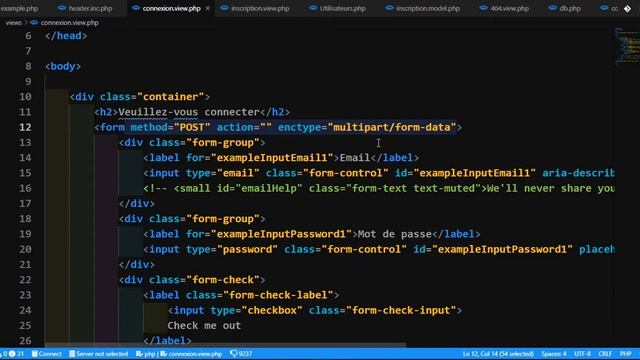Click the code minimap preview

coord(627,46)
